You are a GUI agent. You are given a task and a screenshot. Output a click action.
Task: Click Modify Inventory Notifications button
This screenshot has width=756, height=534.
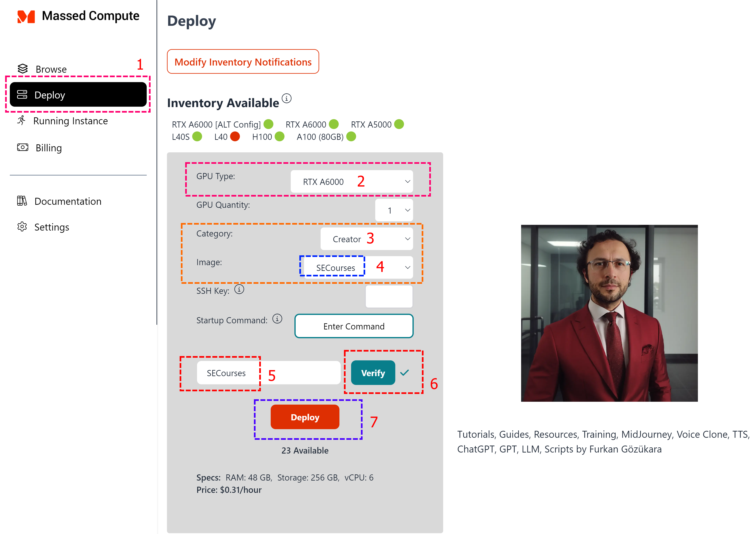pos(243,62)
